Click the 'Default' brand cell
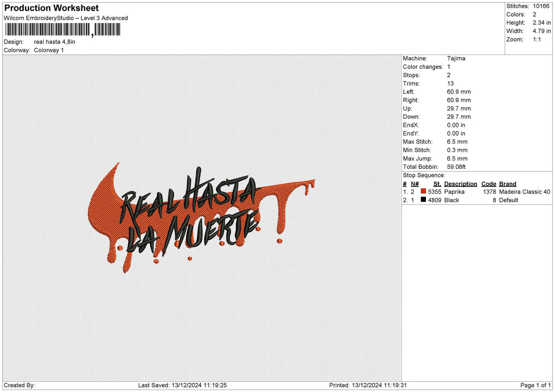This screenshot has width=555, height=392. click(509, 200)
